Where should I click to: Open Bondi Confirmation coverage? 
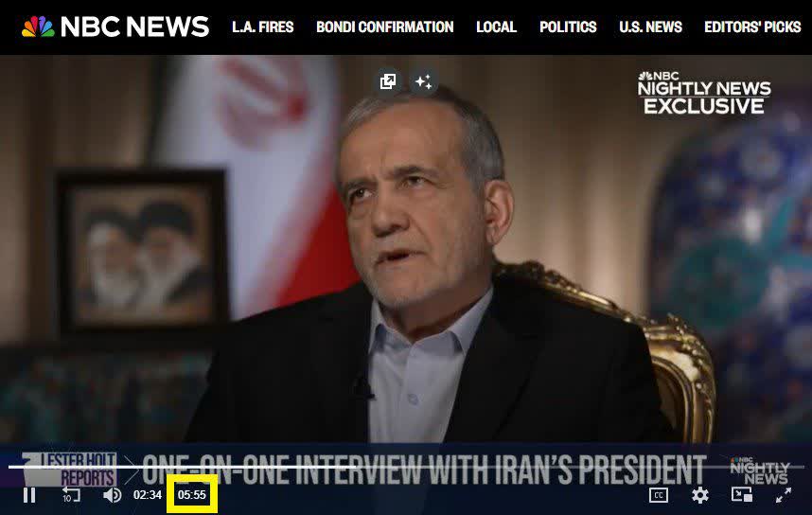385,27
